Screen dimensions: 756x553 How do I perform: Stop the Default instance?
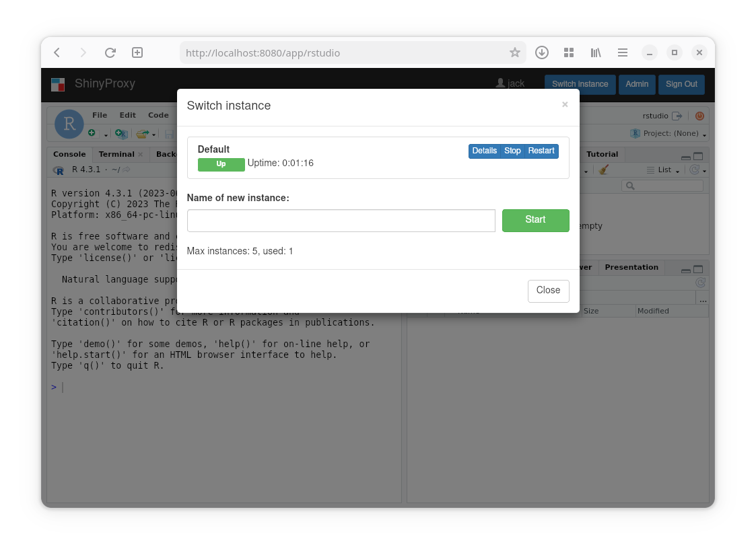click(x=512, y=151)
